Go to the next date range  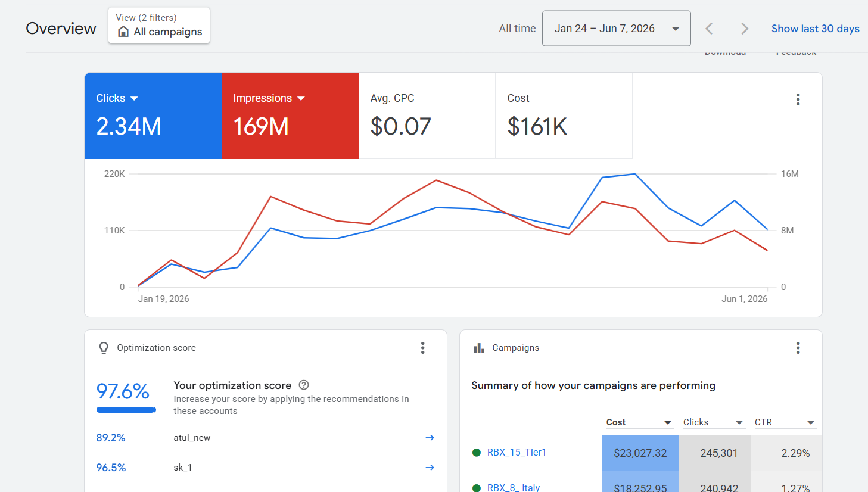pyautogui.click(x=744, y=29)
